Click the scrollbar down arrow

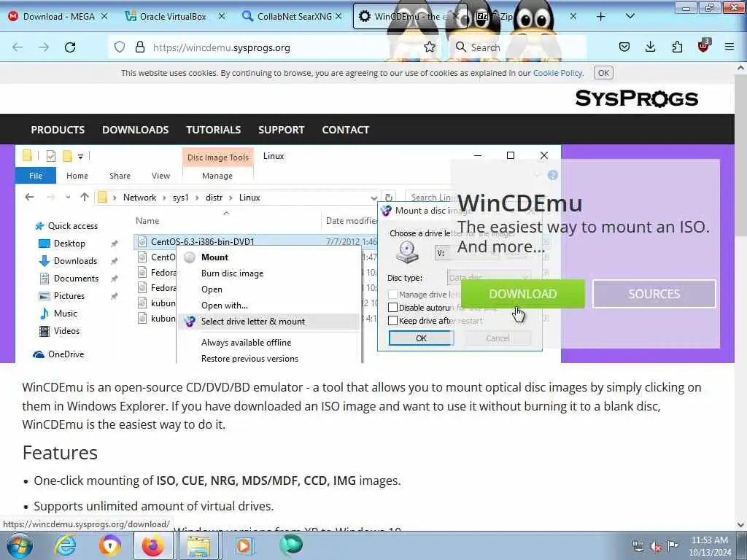740,525
